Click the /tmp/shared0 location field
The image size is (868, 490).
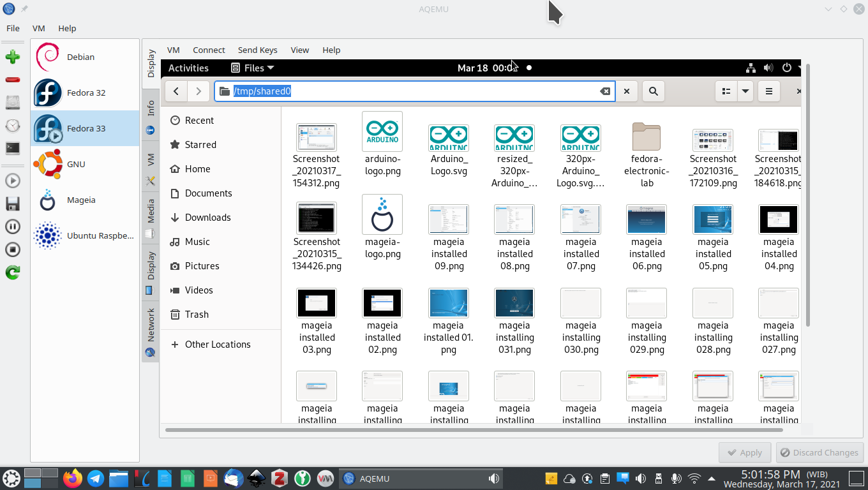pos(415,91)
